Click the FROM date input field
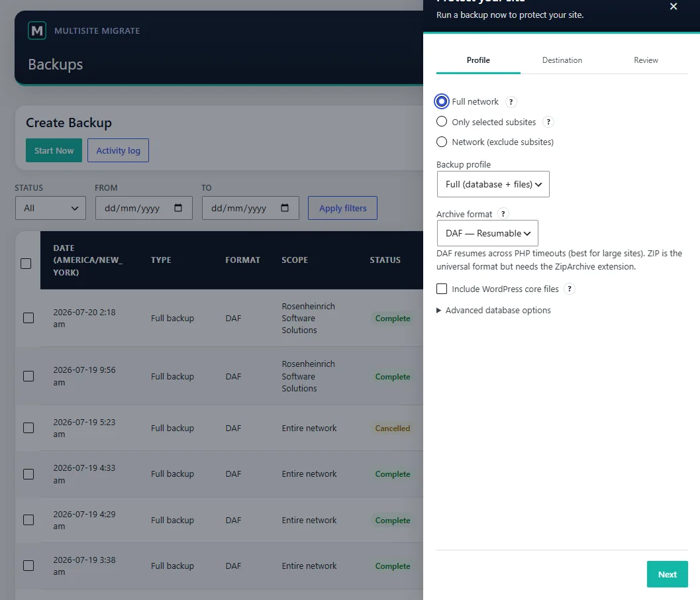 (144, 208)
